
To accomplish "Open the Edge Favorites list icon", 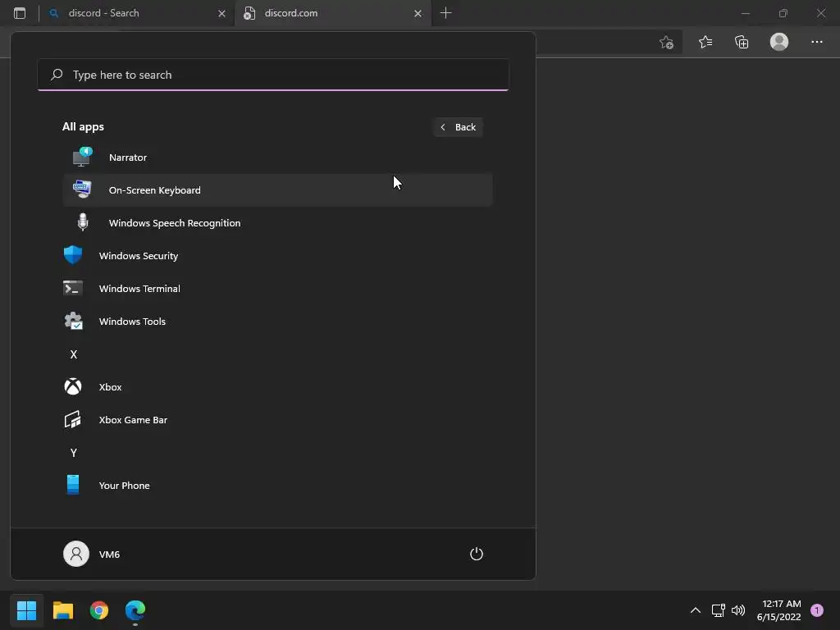I will [705, 42].
